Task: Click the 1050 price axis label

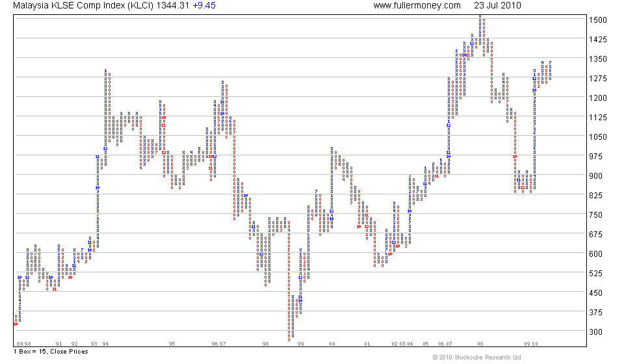Action: 597,137
